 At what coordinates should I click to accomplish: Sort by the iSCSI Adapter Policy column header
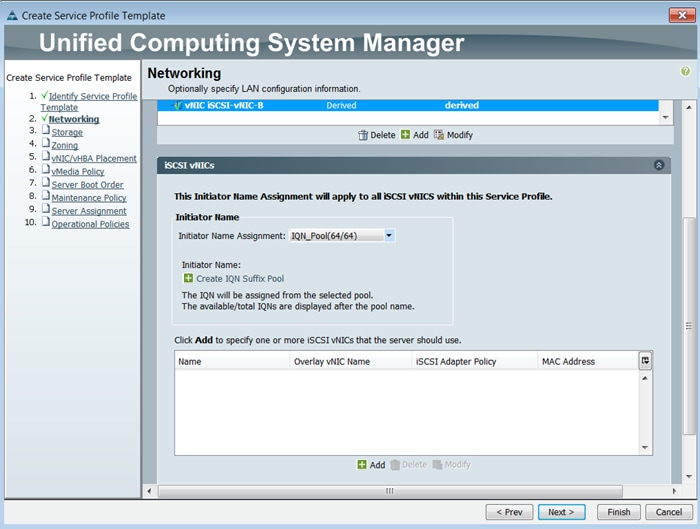point(475,361)
